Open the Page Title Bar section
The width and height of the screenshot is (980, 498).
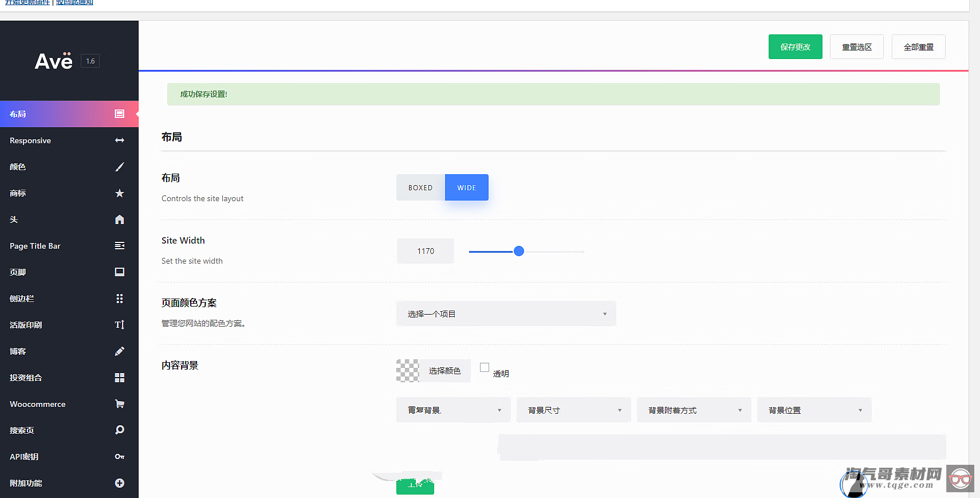tap(69, 246)
